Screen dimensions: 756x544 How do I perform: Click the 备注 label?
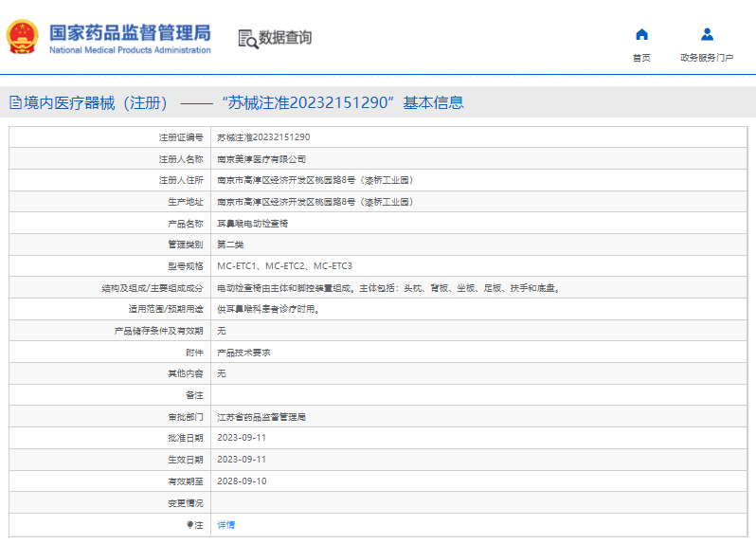click(x=195, y=395)
